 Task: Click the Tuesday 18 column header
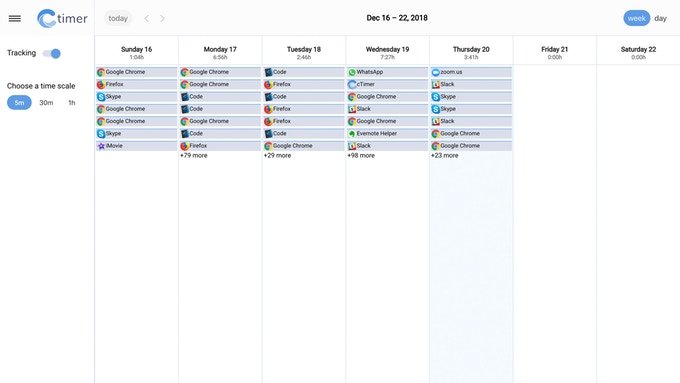(x=304, y=49)
